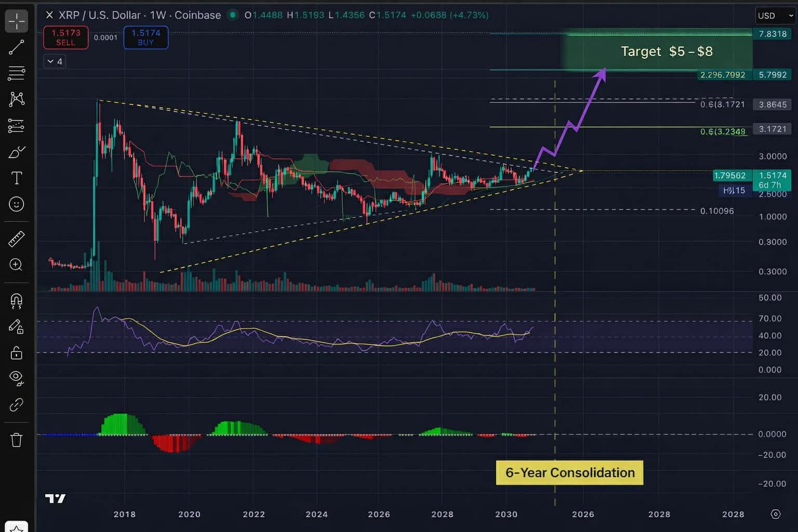Viewport: 798px width, 532px height.
Task: Open the USD currency selector
Action: point(774,16)
